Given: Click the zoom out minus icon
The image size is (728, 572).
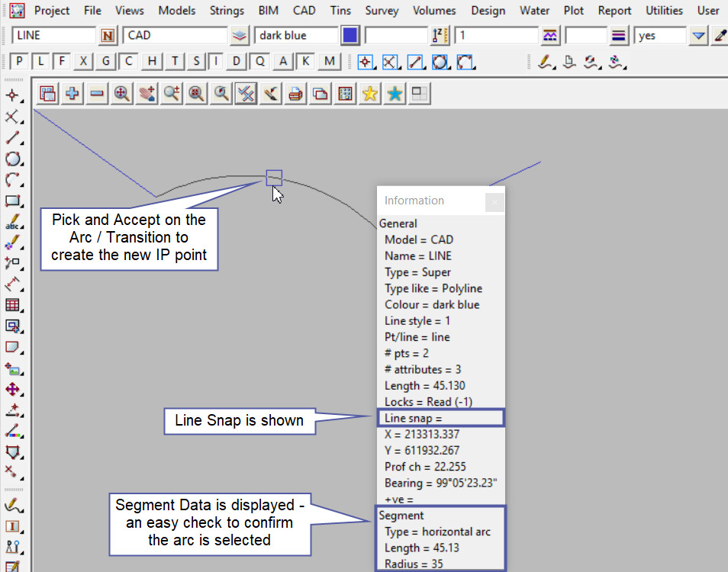Looking at the screenshot, I should pyautogui.click(x=97, y=94).
